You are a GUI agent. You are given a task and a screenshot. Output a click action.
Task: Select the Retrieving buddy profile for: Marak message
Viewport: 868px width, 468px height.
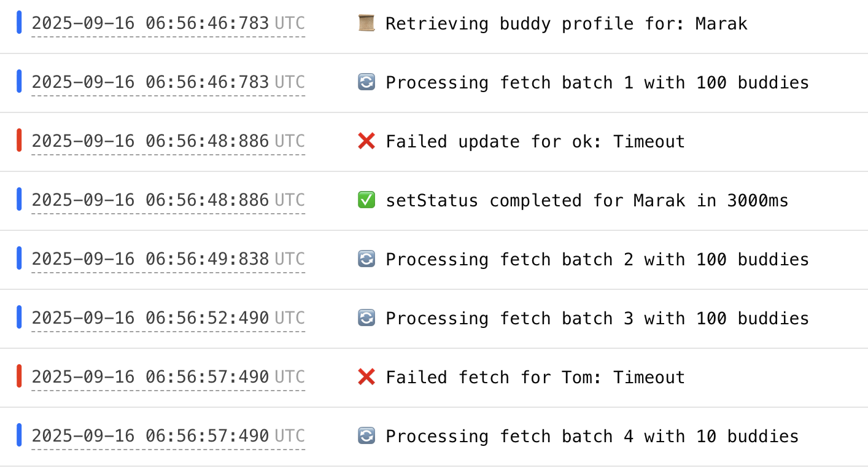click(x=566, y=24)
